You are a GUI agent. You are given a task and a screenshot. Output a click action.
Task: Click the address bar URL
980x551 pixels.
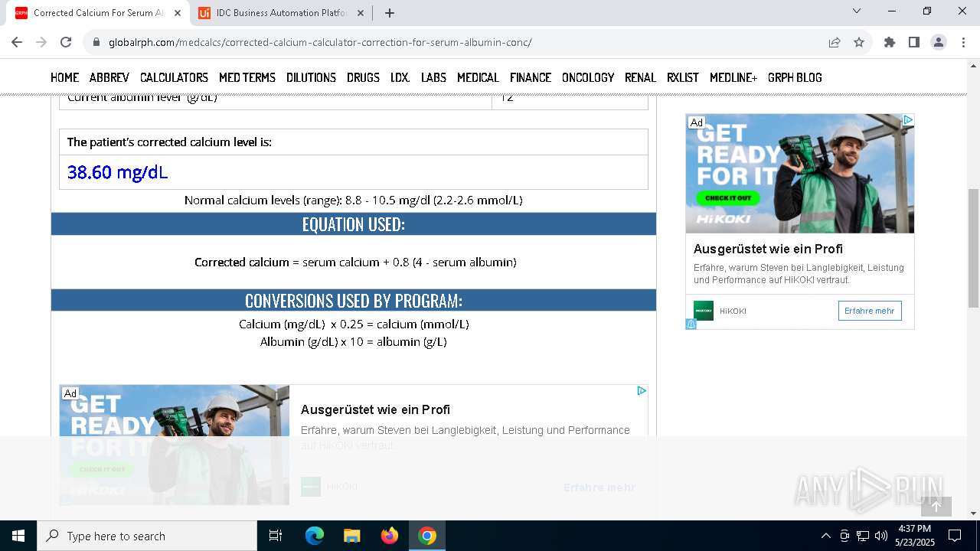click(320, 42)
